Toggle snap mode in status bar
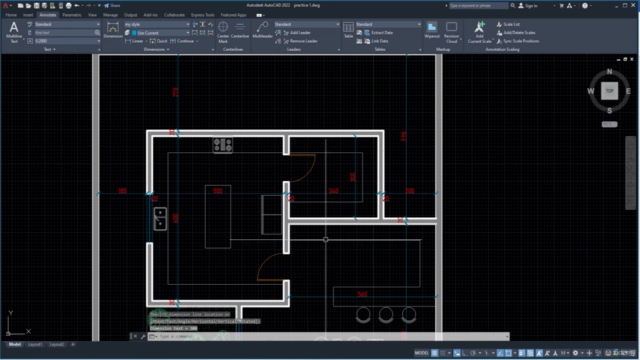The height and width of the screenshot is (360, 640). (442, 353)
